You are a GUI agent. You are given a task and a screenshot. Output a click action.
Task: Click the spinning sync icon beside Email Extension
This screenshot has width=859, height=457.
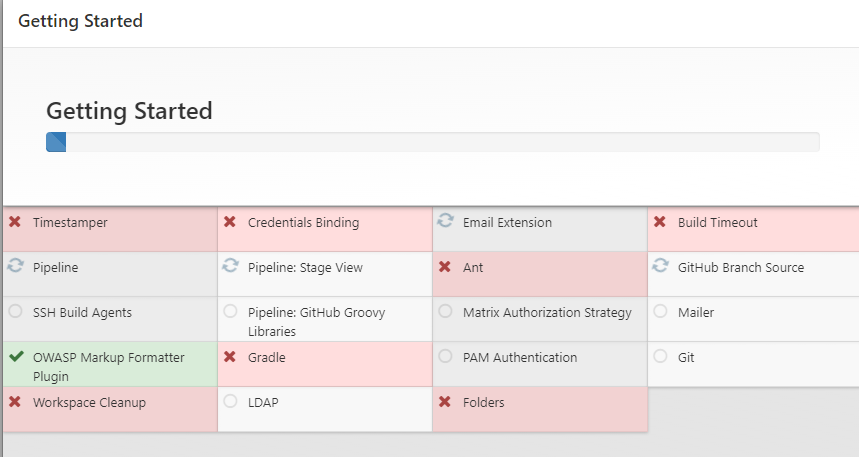coord(445,220)
